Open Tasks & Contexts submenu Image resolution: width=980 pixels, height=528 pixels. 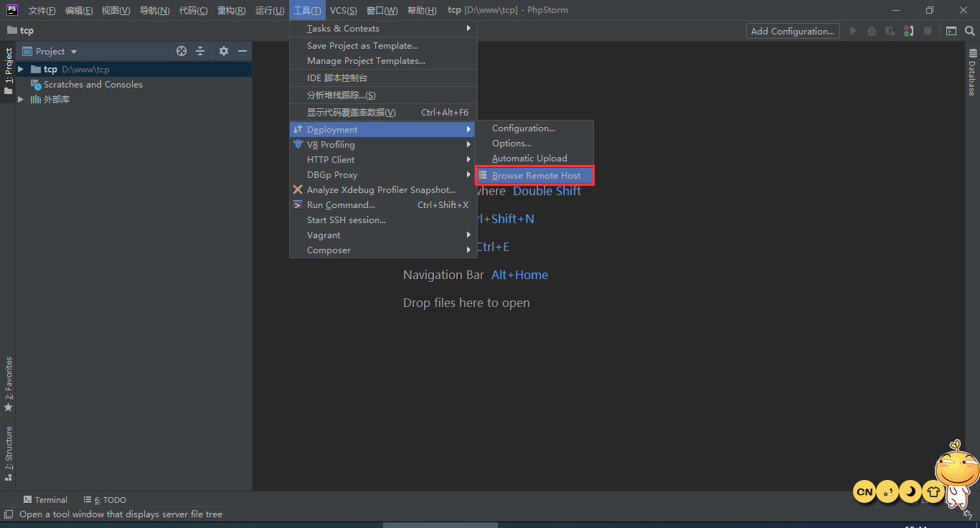[383, 29]
